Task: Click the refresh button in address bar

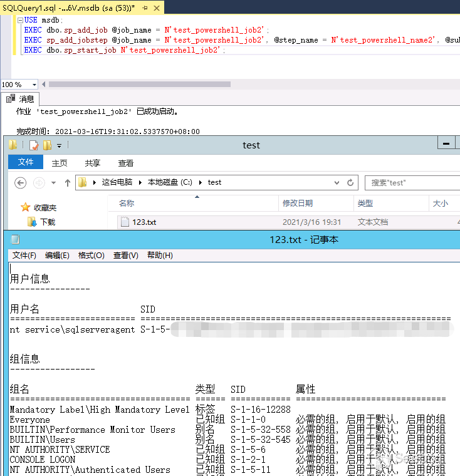Action: (x=350, y=182)
